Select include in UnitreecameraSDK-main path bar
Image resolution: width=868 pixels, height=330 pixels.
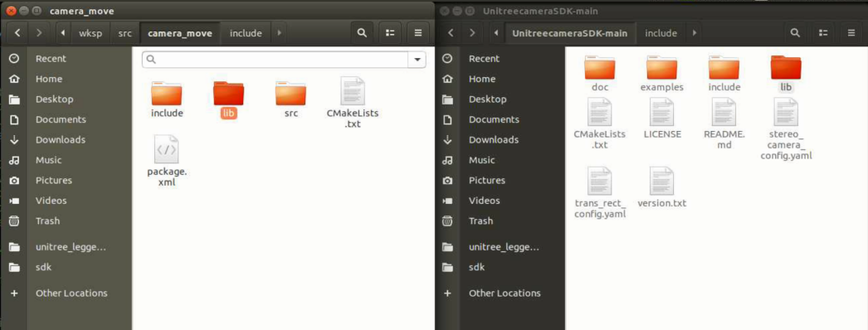[x=661, y=33]
